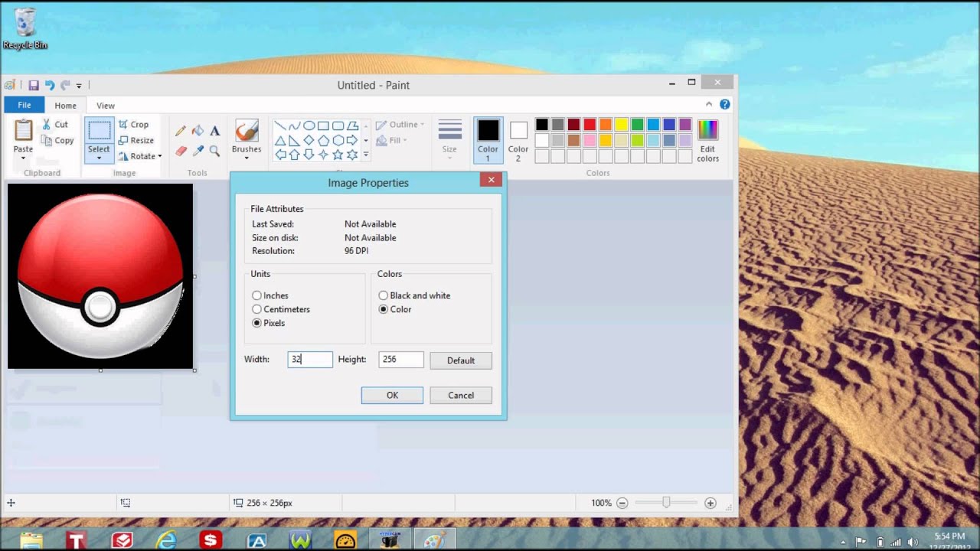Viewport: 980px width, 551px height.
Task: Click the Undo arrow in title bar
Action: (50, 85)
